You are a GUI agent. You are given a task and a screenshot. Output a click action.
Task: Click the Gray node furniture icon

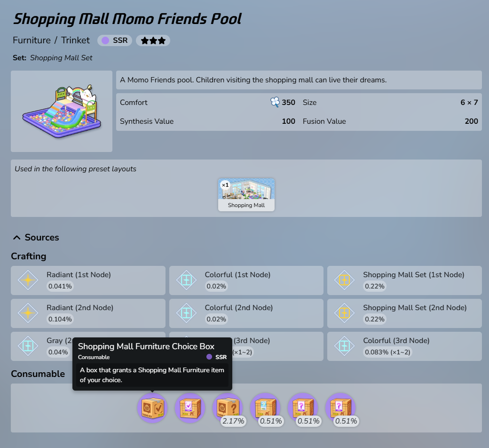(28, 346)
